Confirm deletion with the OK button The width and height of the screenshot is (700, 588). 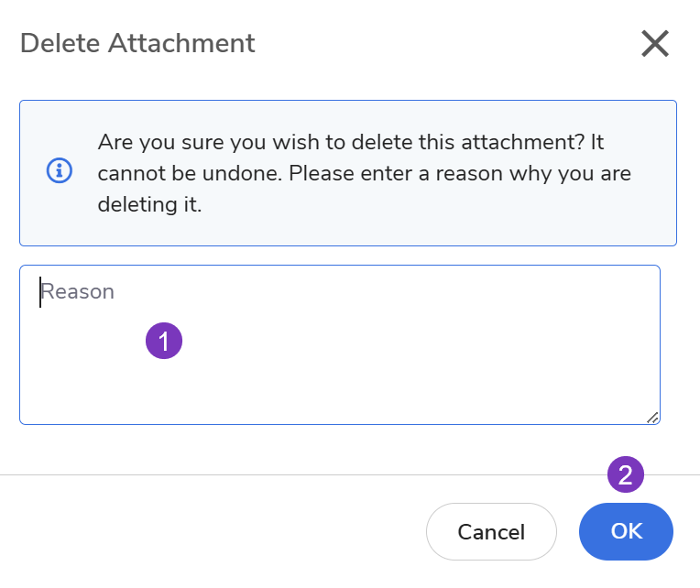tap(626, 531)
